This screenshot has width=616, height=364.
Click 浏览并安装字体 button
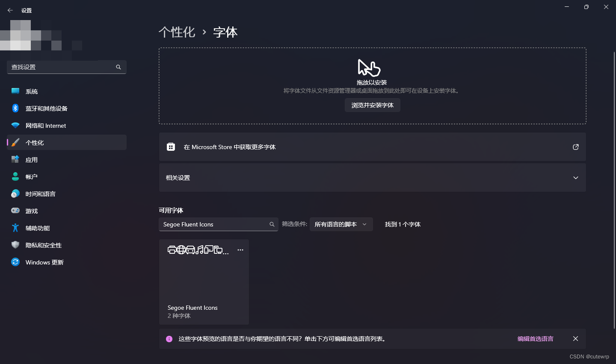click(373, 105)
